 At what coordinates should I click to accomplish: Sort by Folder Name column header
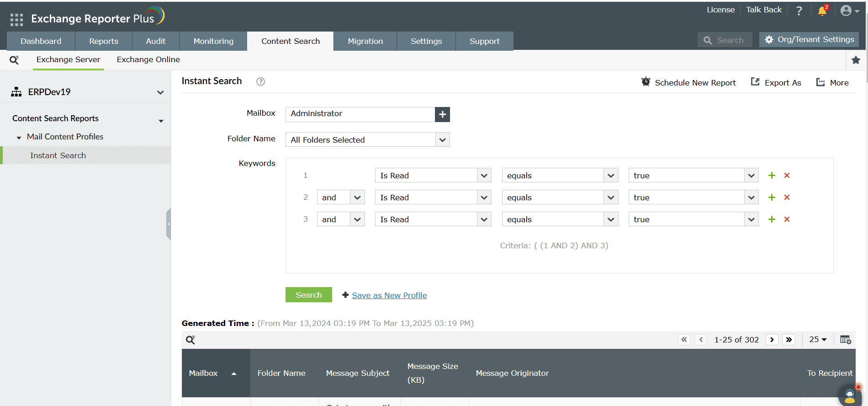281,373
